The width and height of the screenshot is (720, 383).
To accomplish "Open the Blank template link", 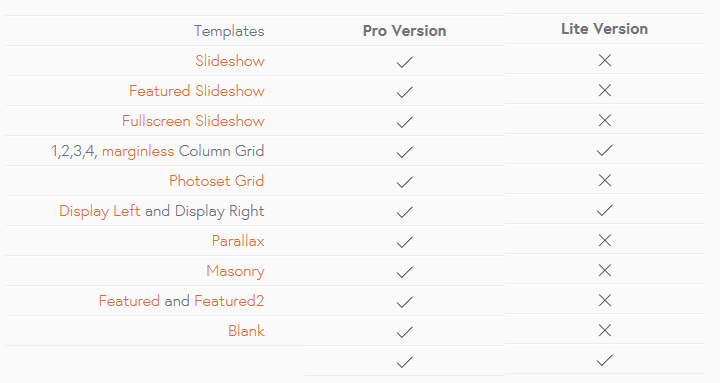I will pyautogui.click(x=246, y=331).
